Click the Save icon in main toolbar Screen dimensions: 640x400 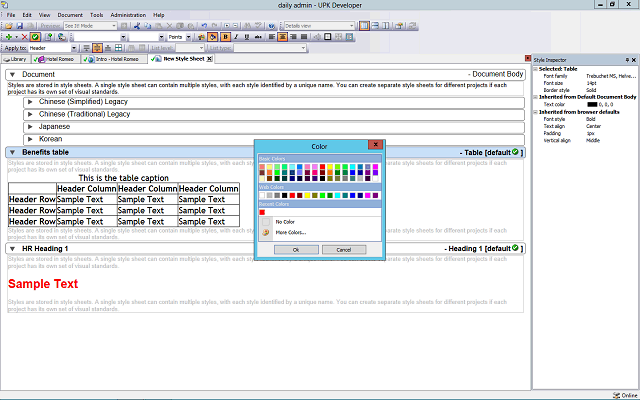click(x=19, y=25)
